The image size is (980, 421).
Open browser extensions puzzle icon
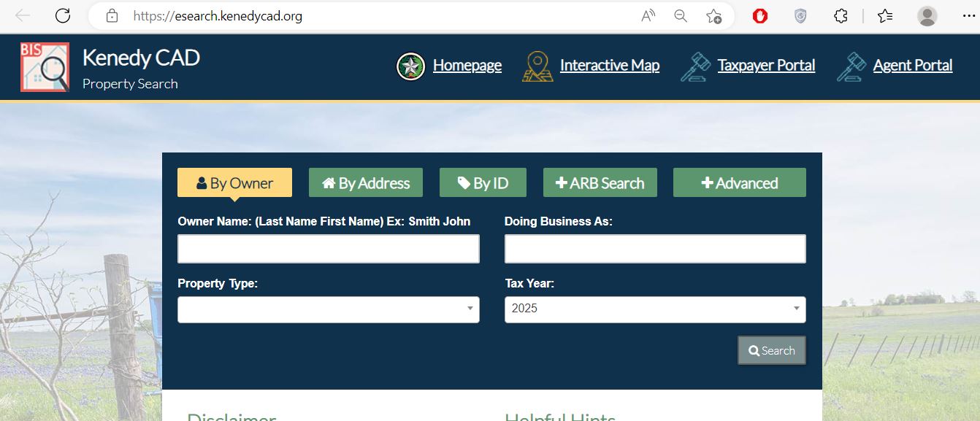(841, 16)
